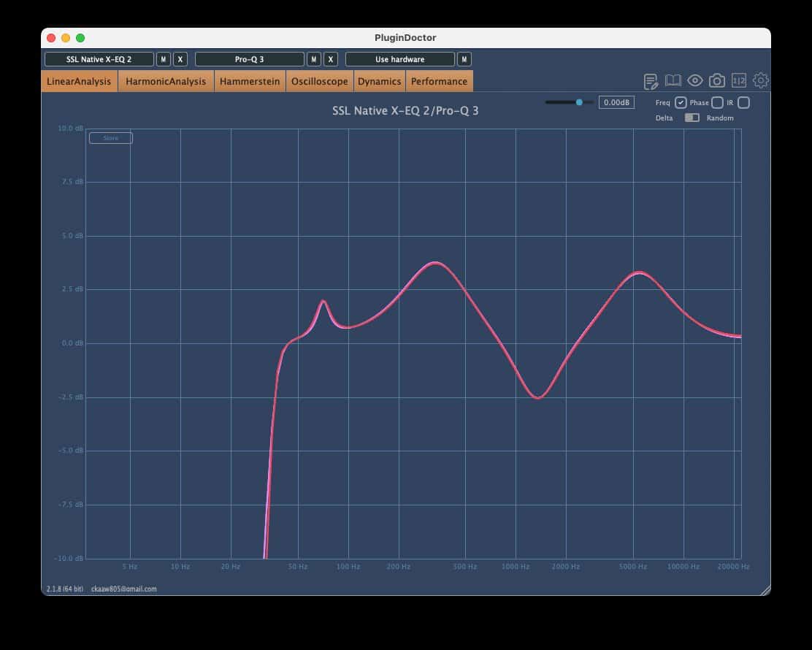Click the registered email in status bar

coord(123,589)
